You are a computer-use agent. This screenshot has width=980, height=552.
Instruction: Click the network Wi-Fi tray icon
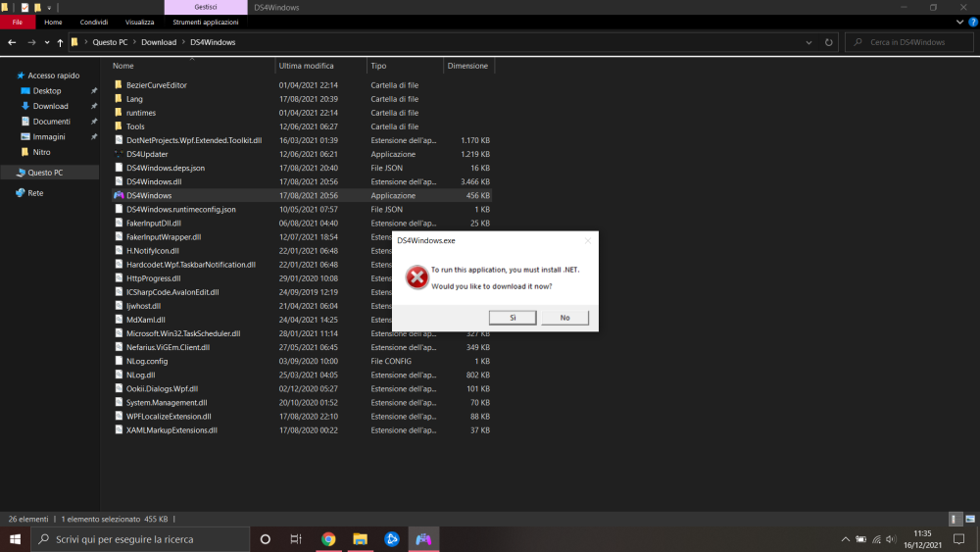(x=876, y=539)
